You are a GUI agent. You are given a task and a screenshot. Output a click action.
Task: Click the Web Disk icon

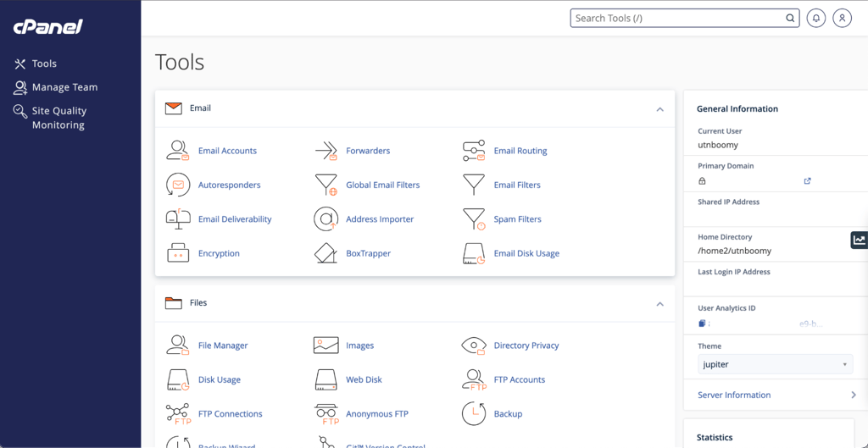pos(326,379)
